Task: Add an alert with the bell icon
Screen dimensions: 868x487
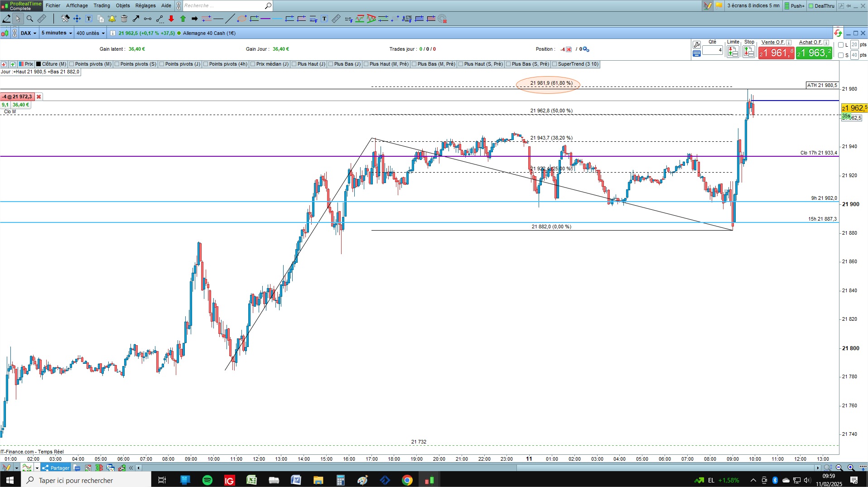Action: point(112,19)
